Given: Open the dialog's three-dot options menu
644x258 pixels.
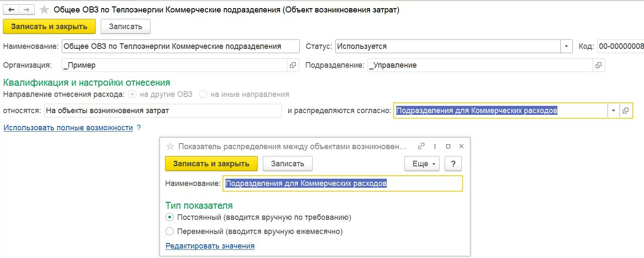Looking at the screenshot, I should (435, 146).
